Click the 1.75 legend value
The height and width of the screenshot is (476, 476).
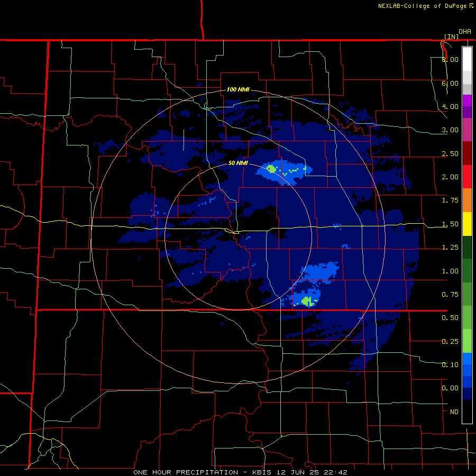[450, 200]
